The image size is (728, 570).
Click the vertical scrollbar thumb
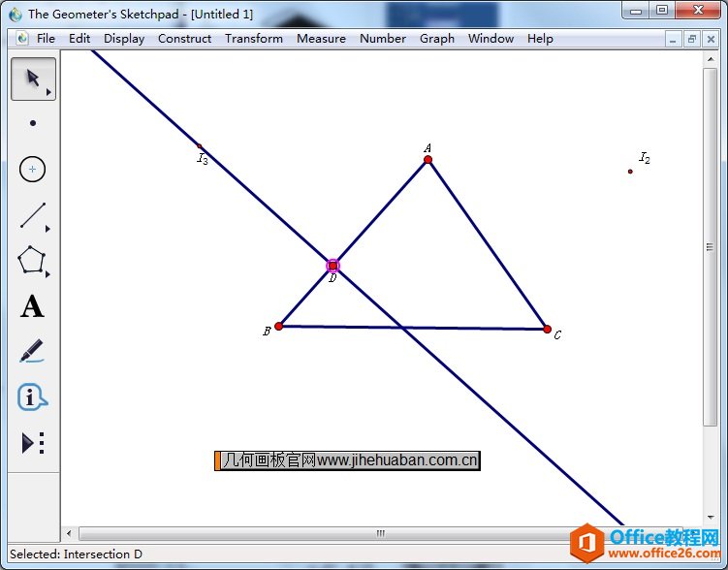pyautogui.click(x=711, y=247)
